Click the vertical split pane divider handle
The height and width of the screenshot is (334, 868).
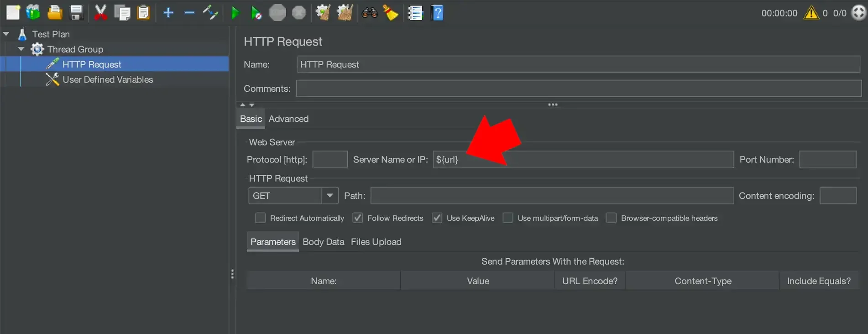pyautogui.click(x=232, y=274)
